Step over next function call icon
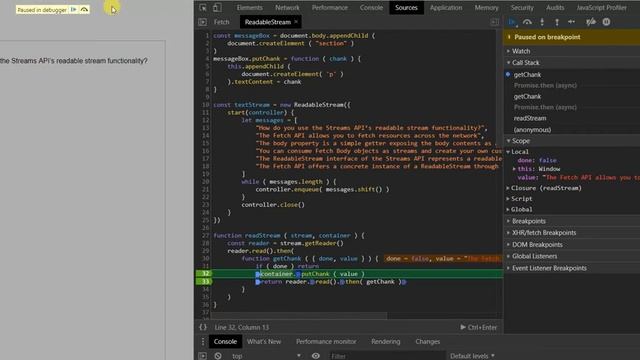This screenshot has height=360, width=640. point(527,22)
